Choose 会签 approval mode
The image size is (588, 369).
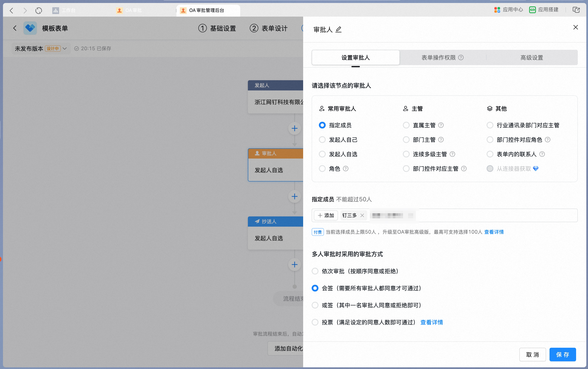coord(315,288)
